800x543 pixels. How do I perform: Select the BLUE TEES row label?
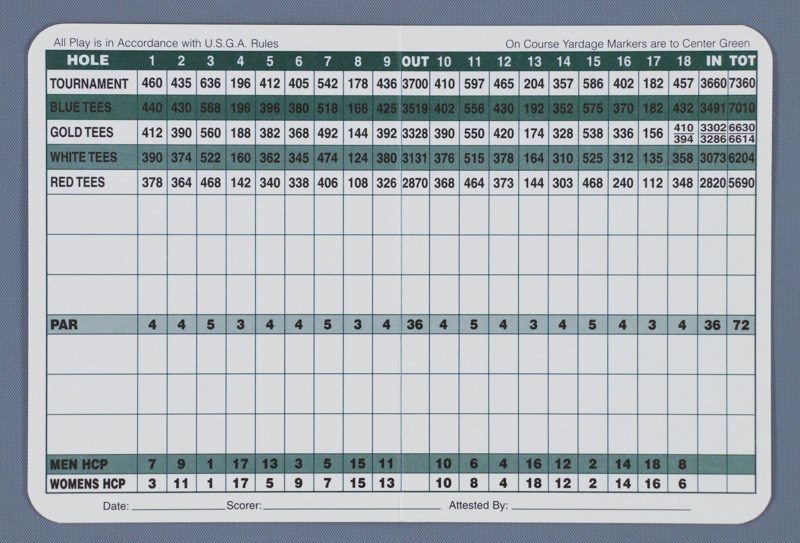(x=80, y=107)
